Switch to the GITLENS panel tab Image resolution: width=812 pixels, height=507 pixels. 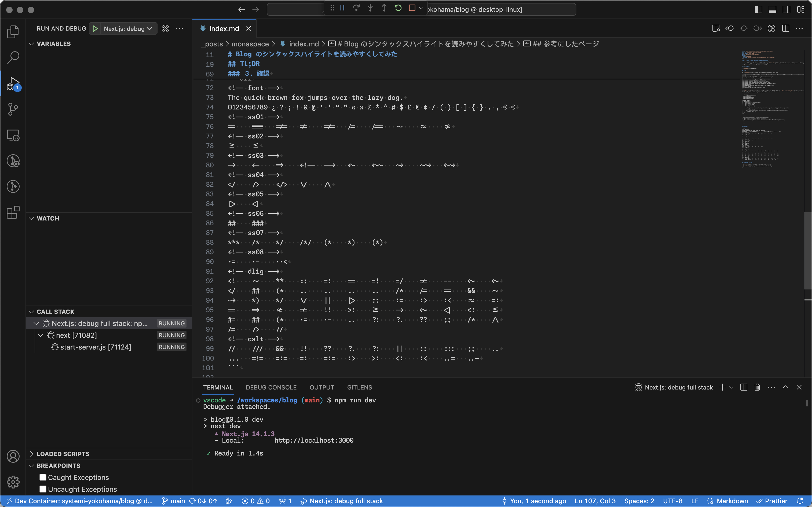point(360,387)
